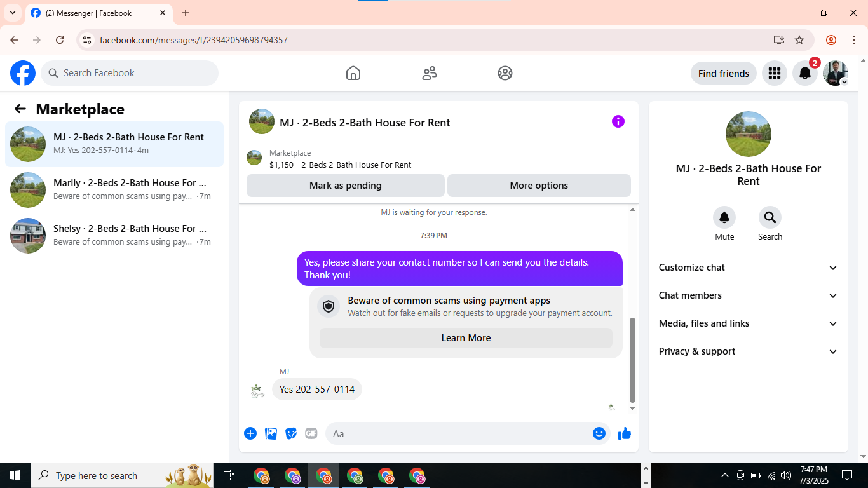Screen dimensions: 868x488
Task: Click chat scroll down arrow
Action: pyautogui.click(x=632, y=409)
